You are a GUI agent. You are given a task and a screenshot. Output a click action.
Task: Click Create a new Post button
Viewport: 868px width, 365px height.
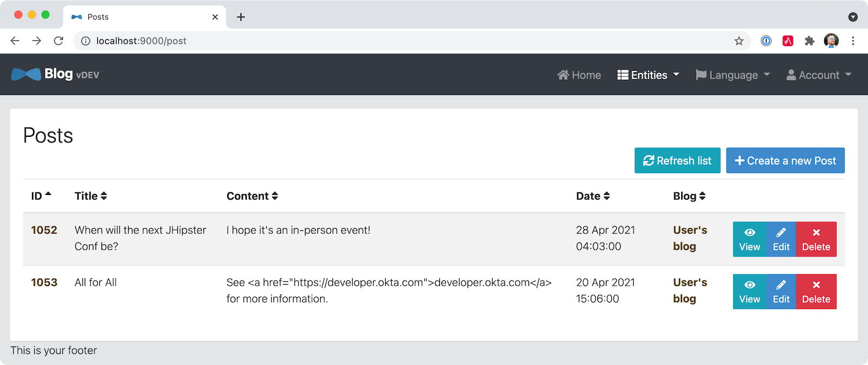[786, 161]
